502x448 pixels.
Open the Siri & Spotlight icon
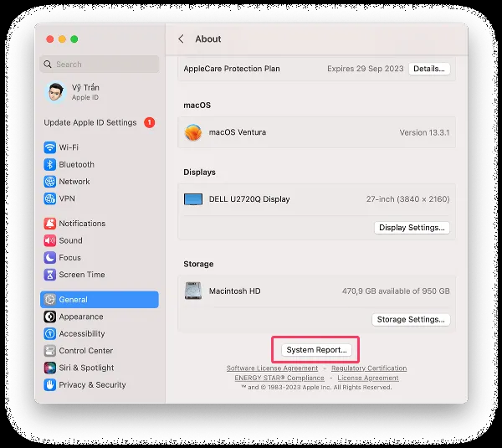click(x=49, y=368)
